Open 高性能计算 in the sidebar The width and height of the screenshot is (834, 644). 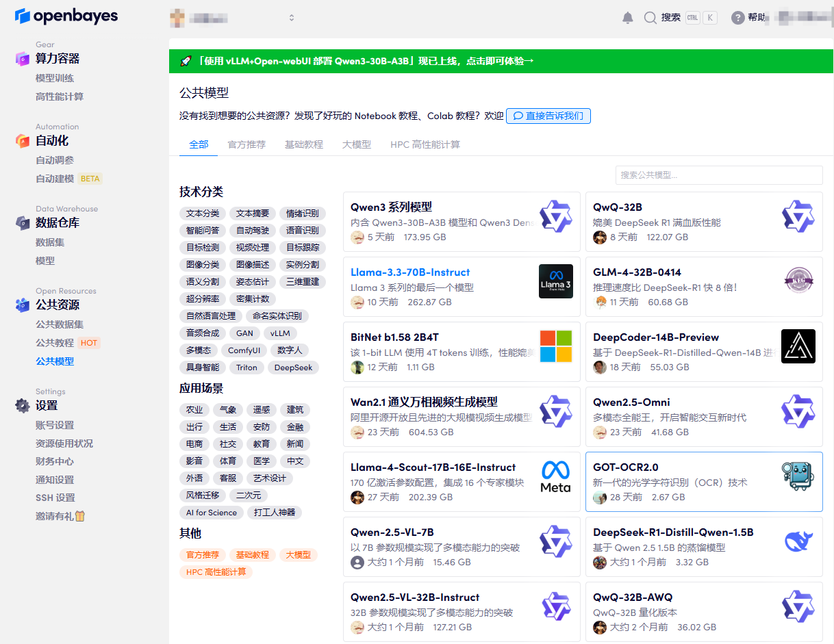[60, 97]
